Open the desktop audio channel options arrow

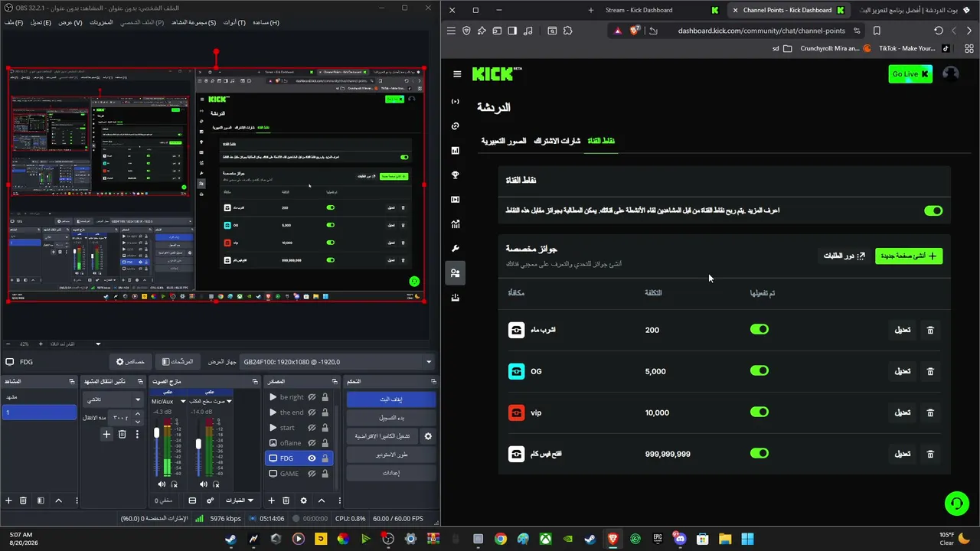(228, 401)
